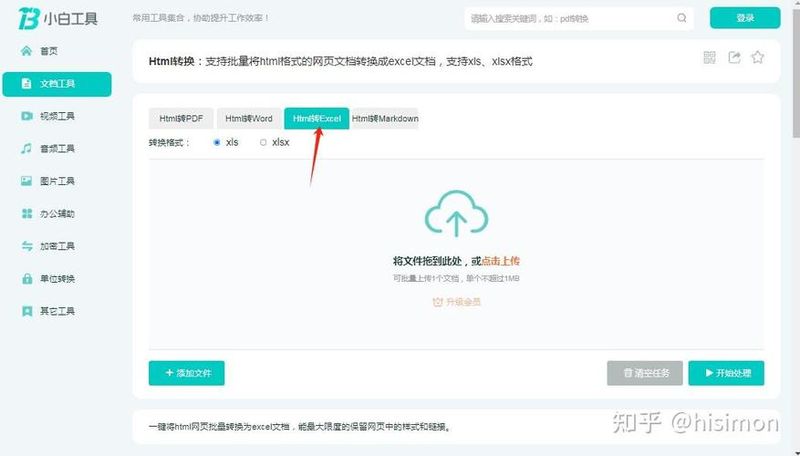Image resolution: width=800 pixels, height=456 pixels.
Task: Click the 开始处理 button
Action: click(727, 373)
